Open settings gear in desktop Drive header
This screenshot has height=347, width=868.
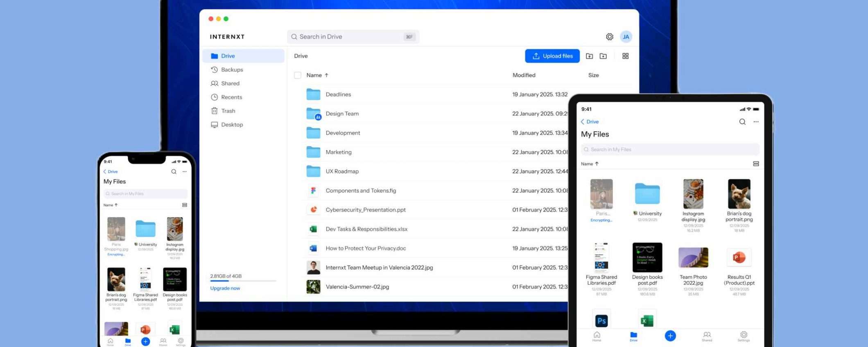coord(610,37)
